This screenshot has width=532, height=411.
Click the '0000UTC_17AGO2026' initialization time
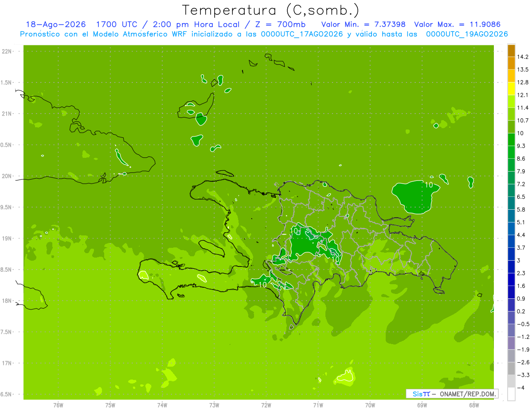click(301, 34)
